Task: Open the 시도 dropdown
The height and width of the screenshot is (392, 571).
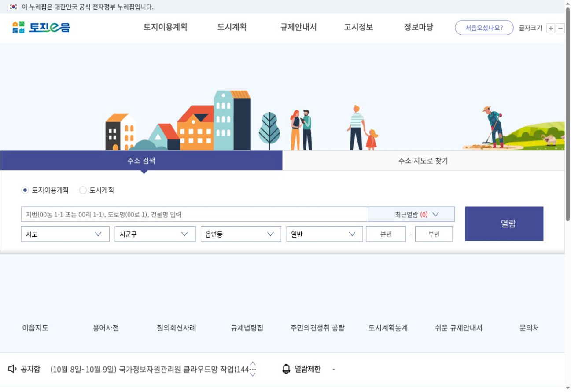Action: [x=65, y=234]
